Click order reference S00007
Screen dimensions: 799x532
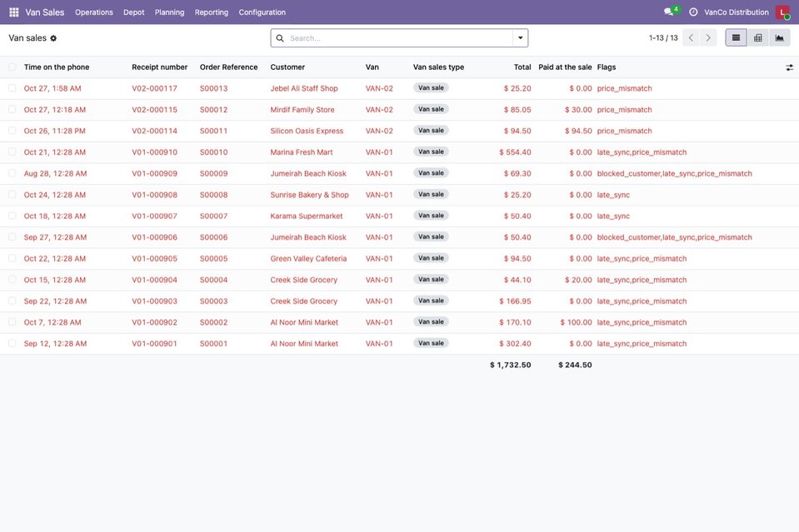click(213, 216)
